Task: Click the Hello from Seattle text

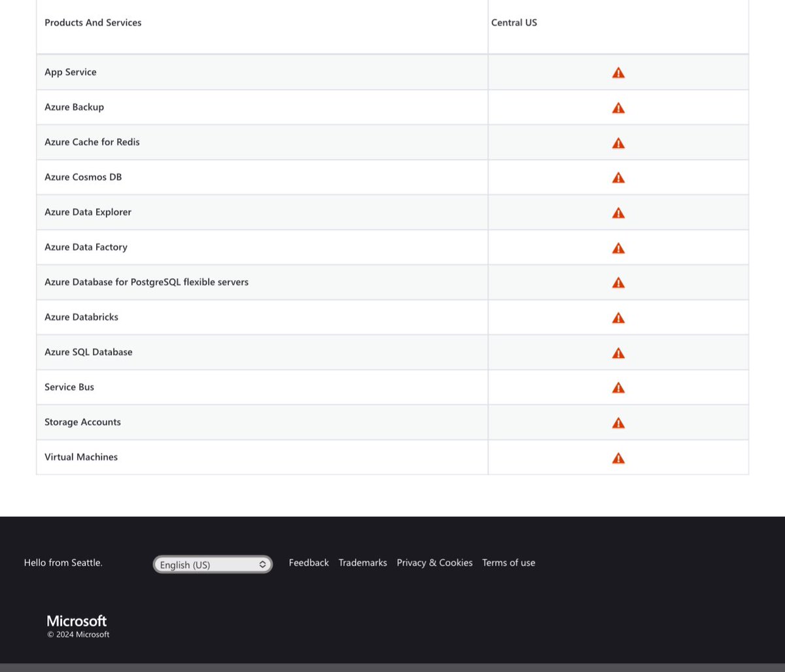Action: [x=63, y=563]
